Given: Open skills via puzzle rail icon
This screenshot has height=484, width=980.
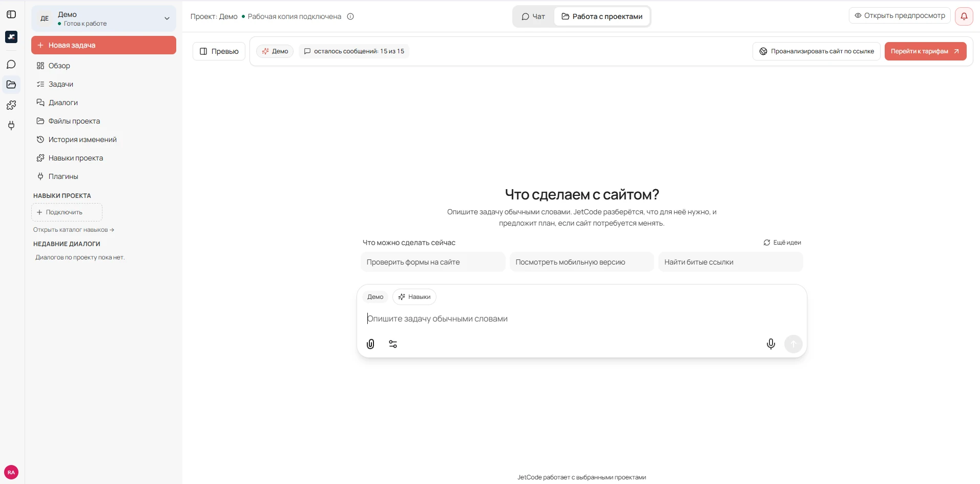Looking at the screenshot, I should (x=11, y=105).
